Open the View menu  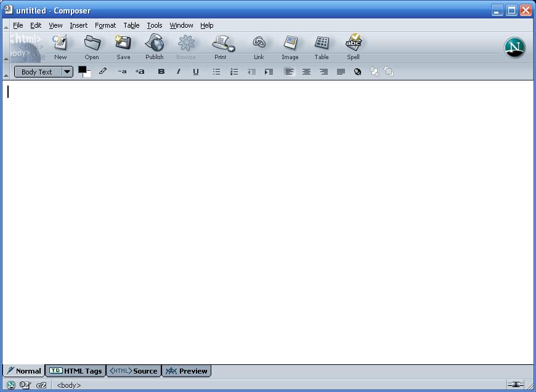pos(55,25)
